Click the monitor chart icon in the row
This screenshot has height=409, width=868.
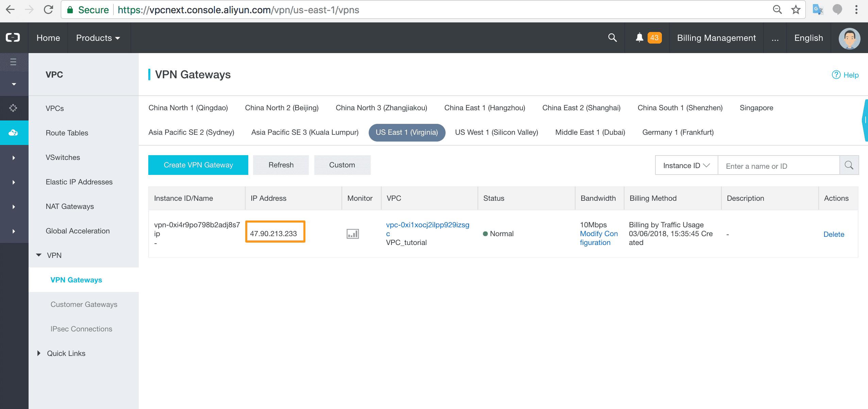352,234
